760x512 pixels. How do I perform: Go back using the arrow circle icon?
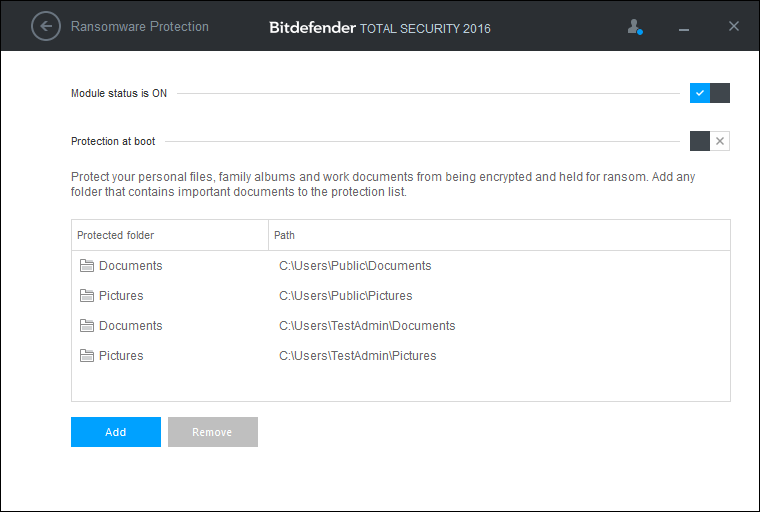point(46,26)
